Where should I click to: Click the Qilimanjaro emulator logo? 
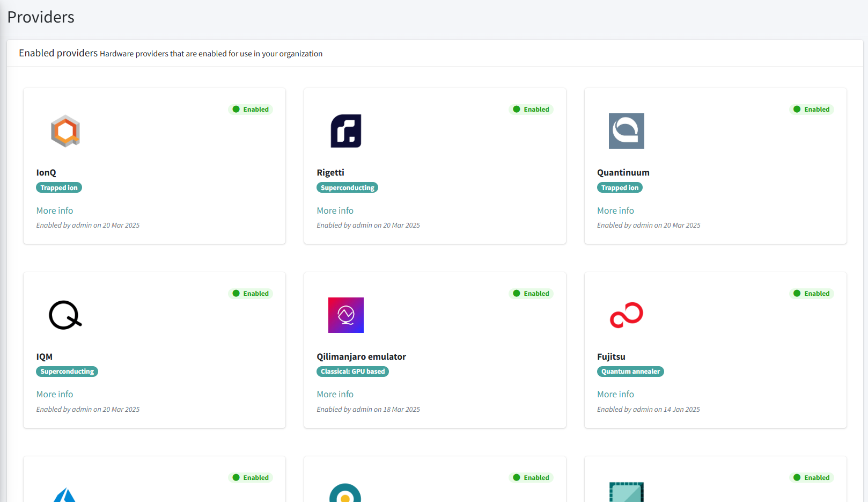click(x=345, y=315)
